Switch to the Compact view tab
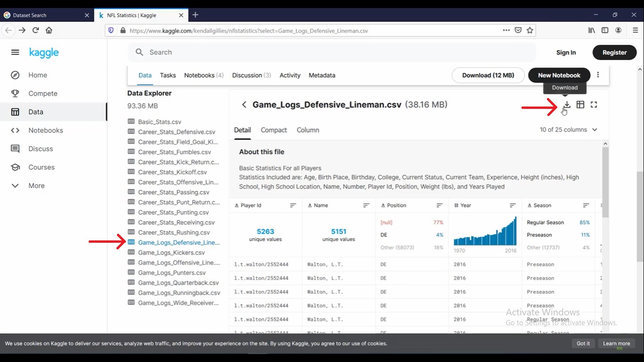Viewport: 644px width, 362px height. click(274, 130)
